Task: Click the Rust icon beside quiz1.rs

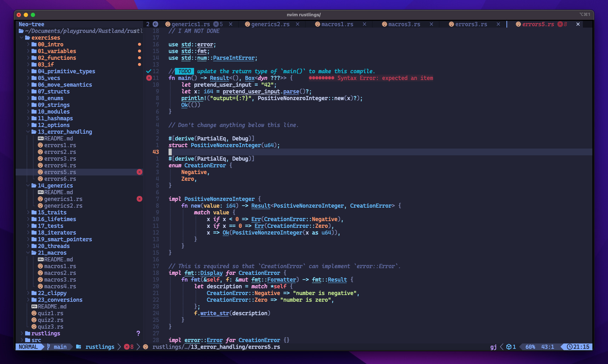Action: [x=34, y=313]
